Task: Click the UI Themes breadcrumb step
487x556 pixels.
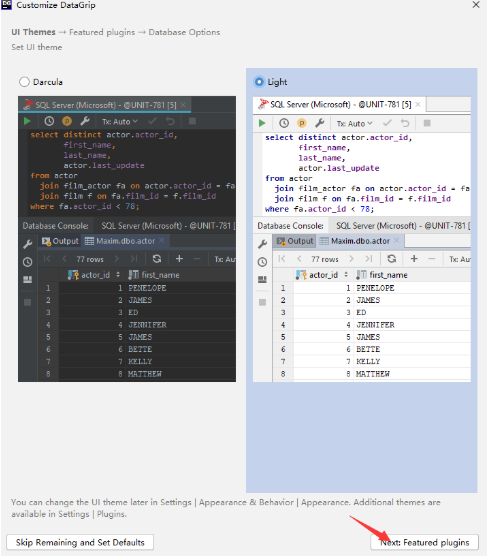Action: [x=33, y=32]
